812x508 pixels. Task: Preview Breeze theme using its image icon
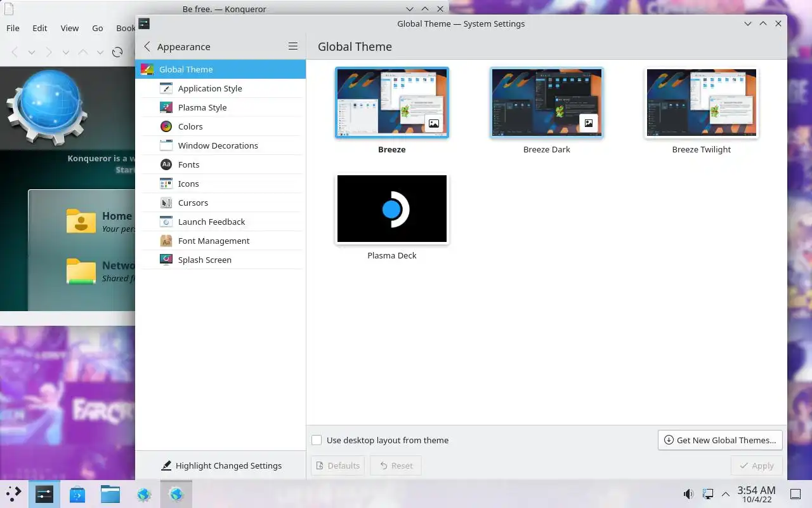tap(434, 123)
